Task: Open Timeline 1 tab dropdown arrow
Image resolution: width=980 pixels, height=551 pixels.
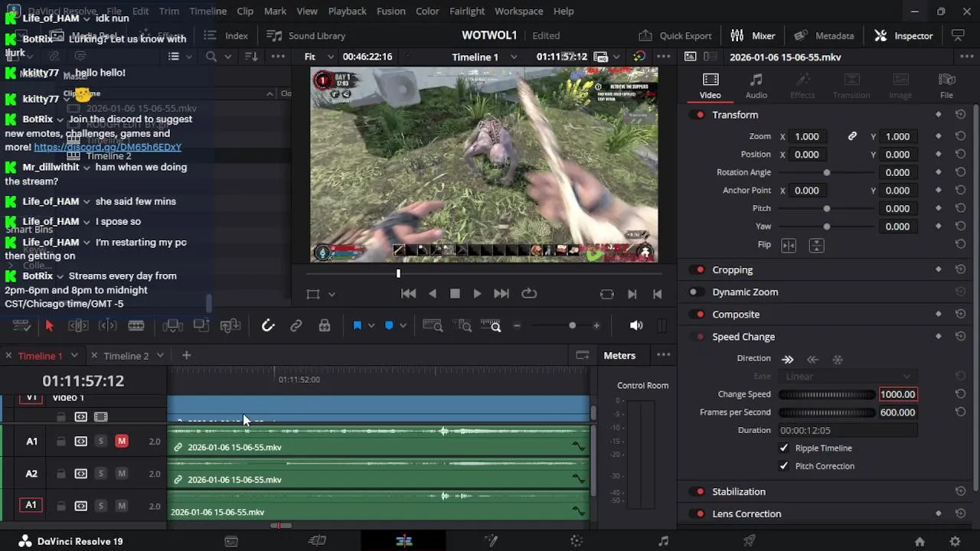Action: coord(74,356)
